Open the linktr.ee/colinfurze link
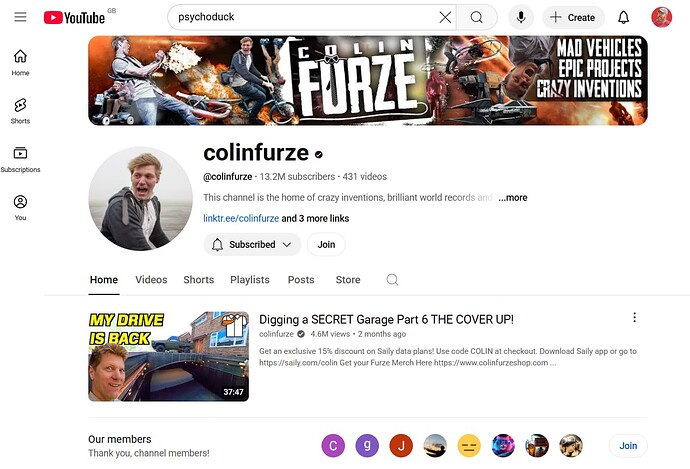This screenshot has height=469, width=690. (x=241, y=218)
